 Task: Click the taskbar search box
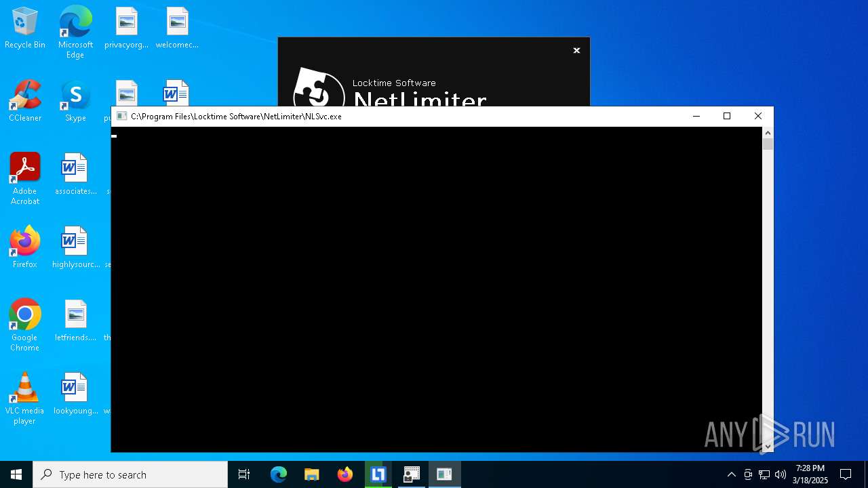(x=130, y=474)
